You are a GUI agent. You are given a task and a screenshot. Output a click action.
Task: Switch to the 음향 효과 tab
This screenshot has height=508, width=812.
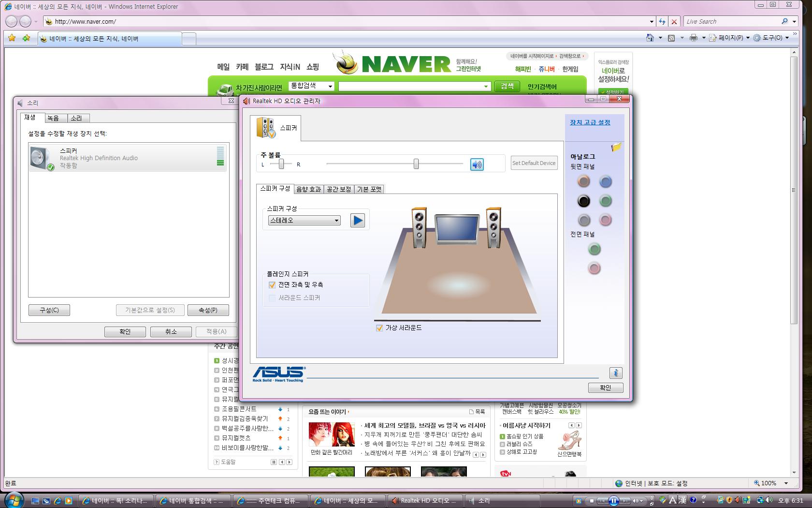pyautogui.click(x=308, y=189)
